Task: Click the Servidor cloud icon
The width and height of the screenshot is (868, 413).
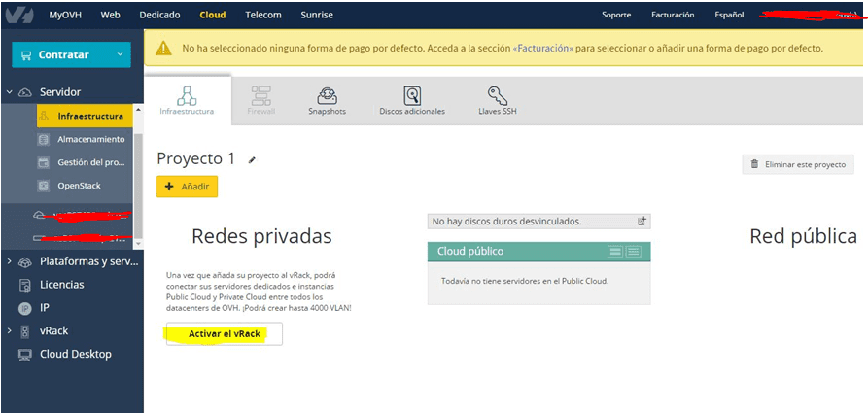Action: click(x=25, y=92)
